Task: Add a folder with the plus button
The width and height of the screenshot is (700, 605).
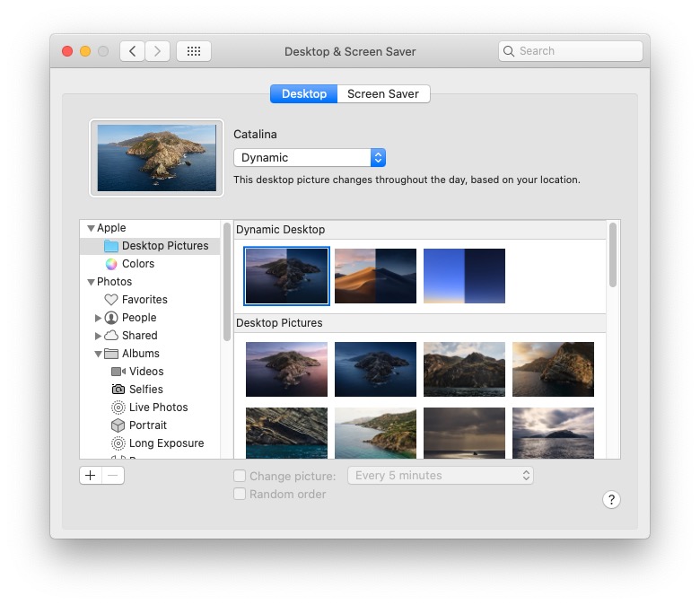Action: pyautogui.click(x=91, y=476)
